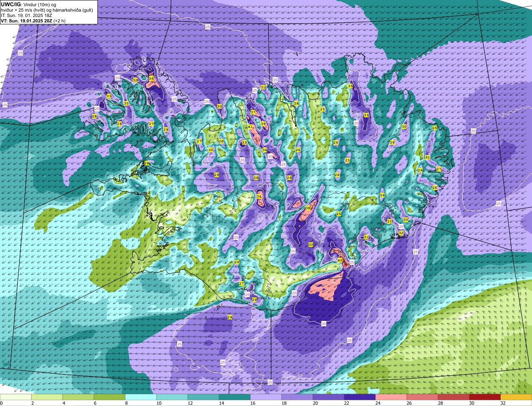Click the yellow gust label 39
532x406 pixels.
tap(263, 124)
